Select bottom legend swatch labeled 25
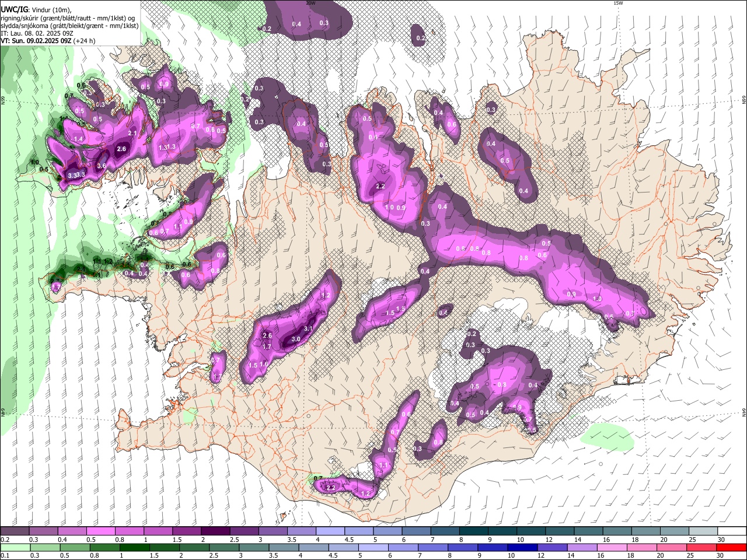This screenshot has height=560, width=747. 702,548
